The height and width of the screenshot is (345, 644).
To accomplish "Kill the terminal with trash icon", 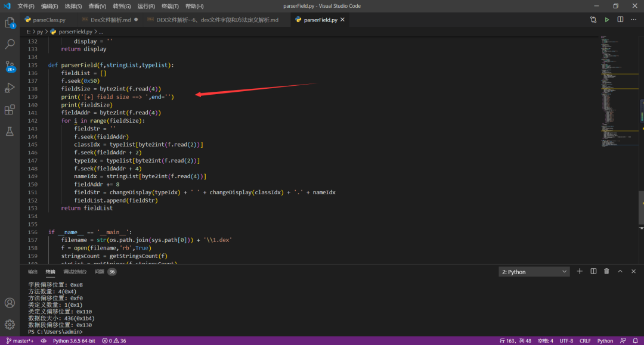I will (x=606, y=272).
